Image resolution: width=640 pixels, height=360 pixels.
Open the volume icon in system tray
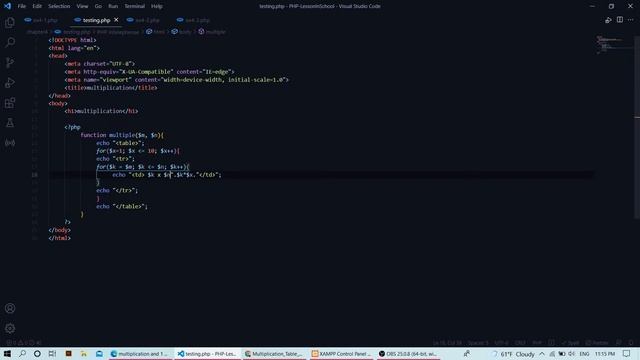coord(571,354)
